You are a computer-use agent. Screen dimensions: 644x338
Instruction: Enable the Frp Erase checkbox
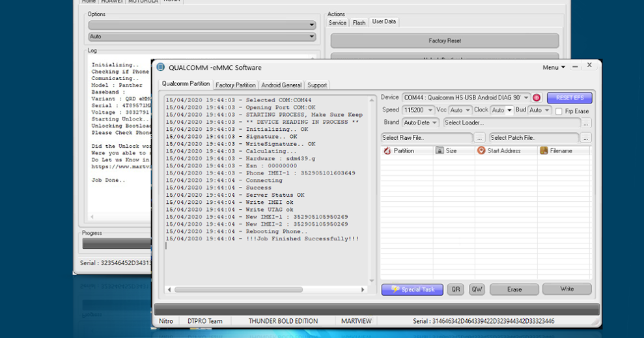pyautogui.click(x=559, y=111)
